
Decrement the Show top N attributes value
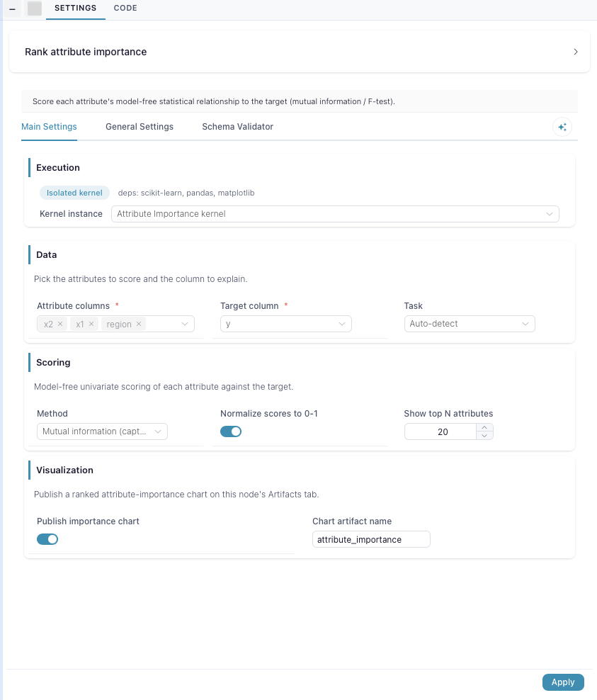(x=484, y=436)
